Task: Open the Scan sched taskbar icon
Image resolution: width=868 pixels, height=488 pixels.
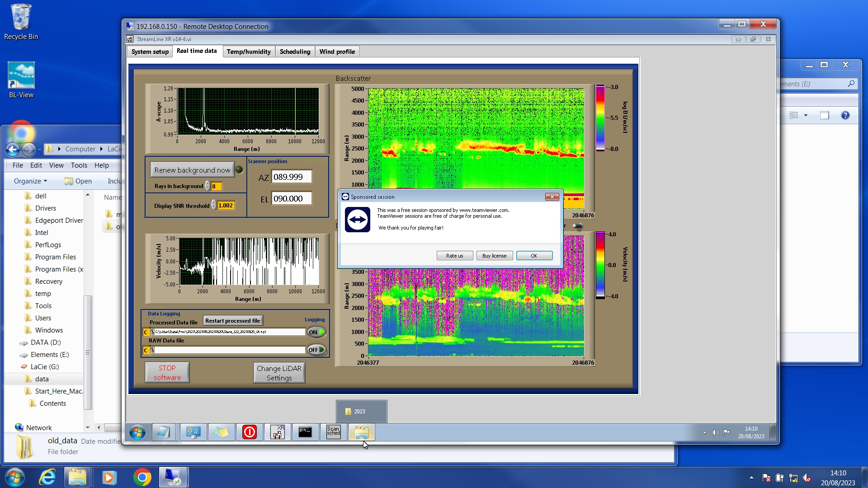Action: click(333, 432)
